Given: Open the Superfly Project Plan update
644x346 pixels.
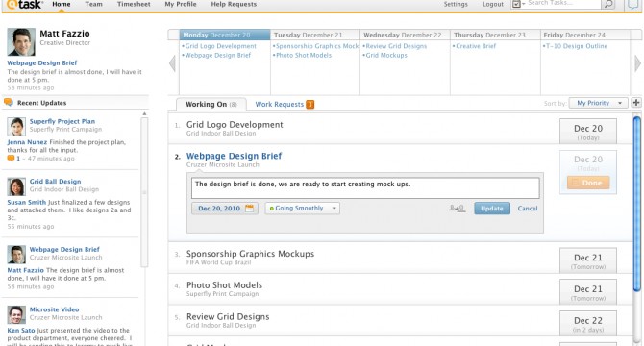Looking at the screenshot, I should pyautogui.click(x=62, y=121).
